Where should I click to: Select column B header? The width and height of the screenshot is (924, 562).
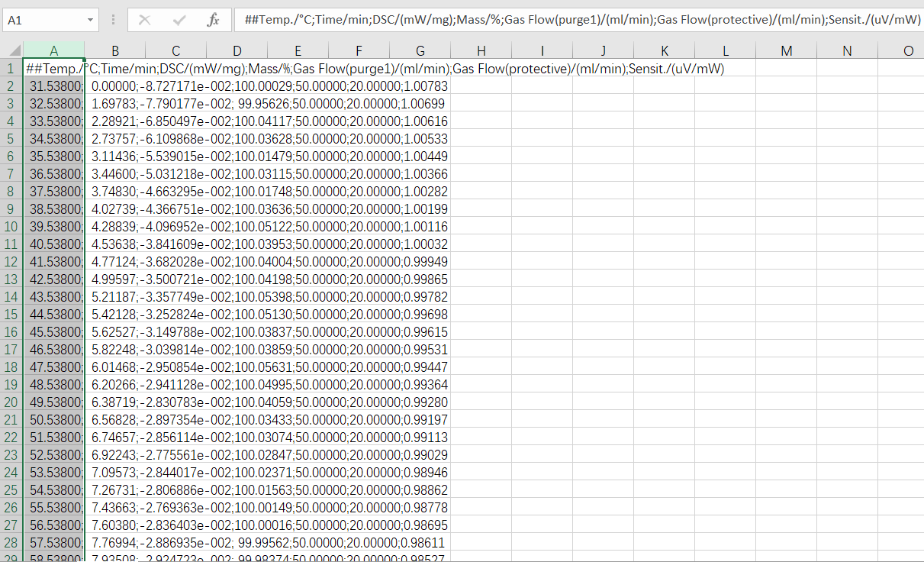click(114, 51)
